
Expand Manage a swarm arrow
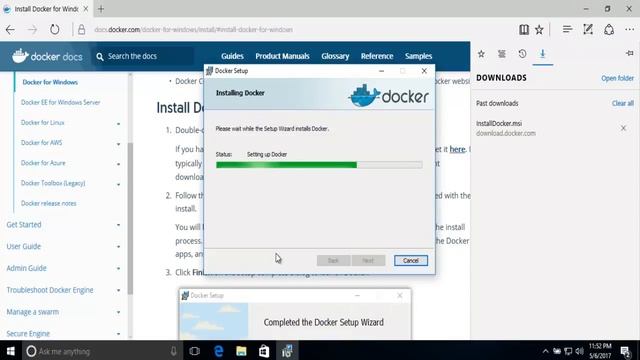click(x=118, y=312)
